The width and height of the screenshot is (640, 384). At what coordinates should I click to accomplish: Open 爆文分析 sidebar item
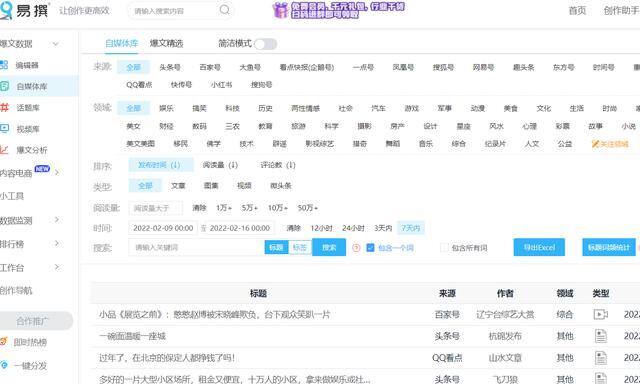click(31, 150)
